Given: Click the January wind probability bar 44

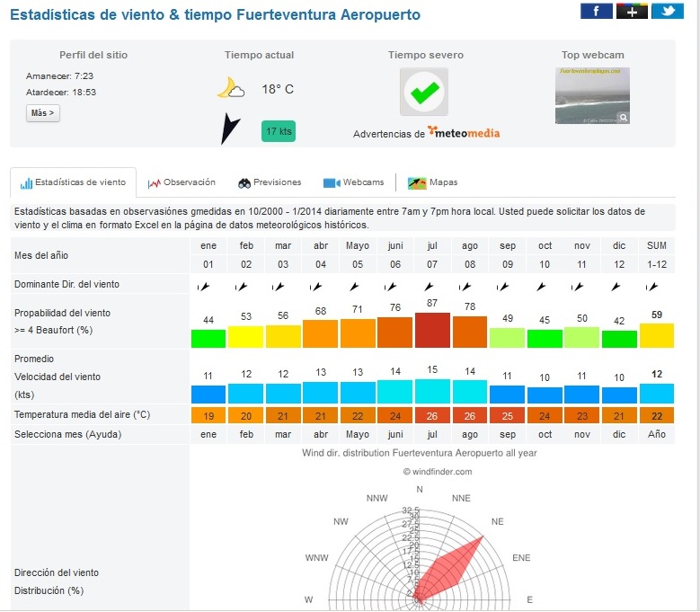Looking at the screenshot, I should click(208, 339).
